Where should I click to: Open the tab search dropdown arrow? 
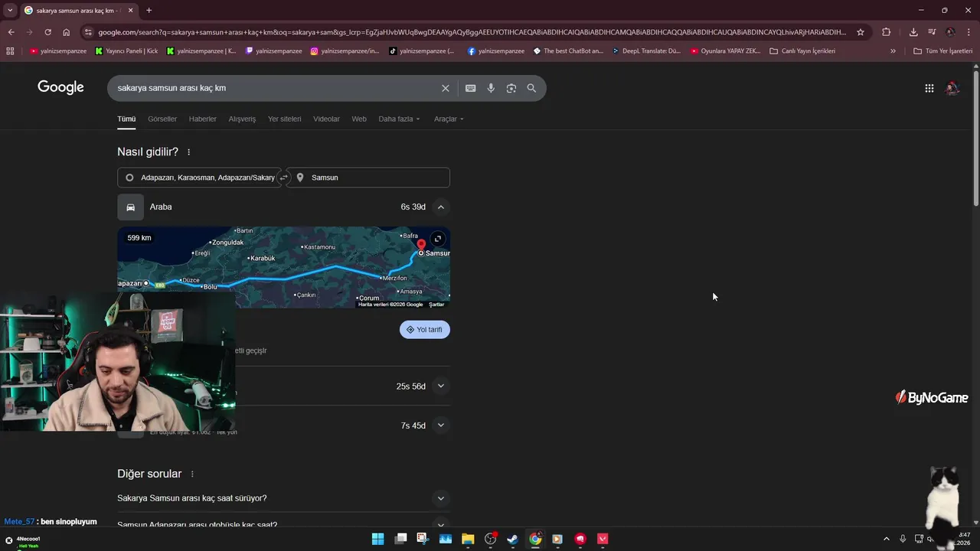point(10,11)
